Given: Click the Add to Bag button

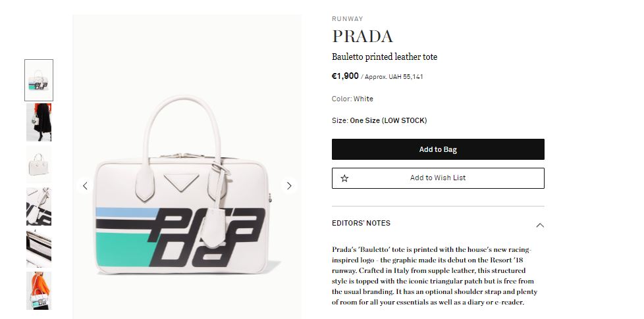Looking at the screenshot, I should (x=438, y=149).
